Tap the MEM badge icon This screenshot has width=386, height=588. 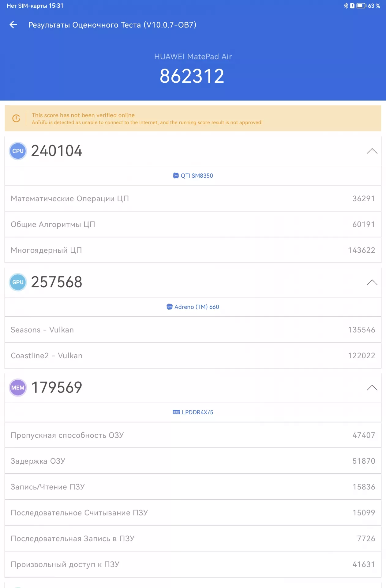pos(18,387)
